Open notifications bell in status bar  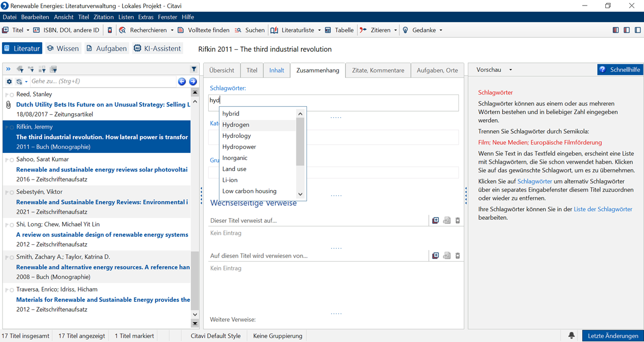point(572,335)
